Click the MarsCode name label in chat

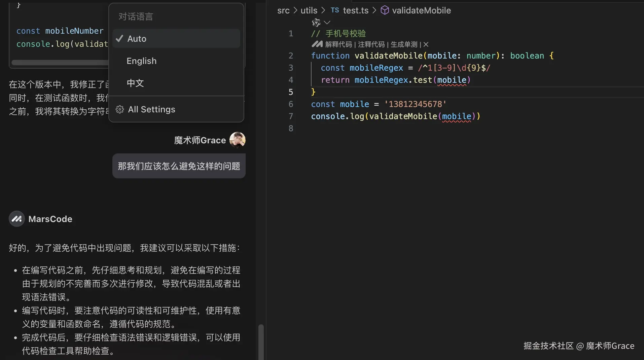(x=50, y=219)
